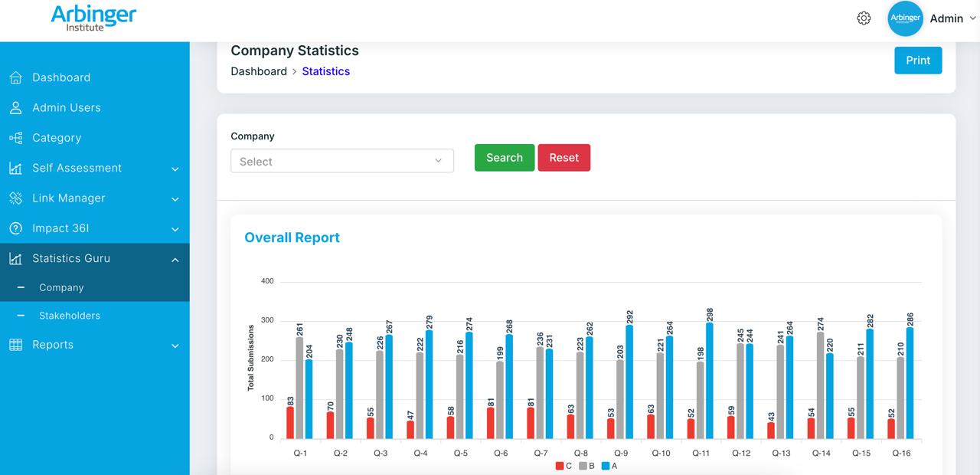Click the Admin Users person icon

[x=15, y=108]
